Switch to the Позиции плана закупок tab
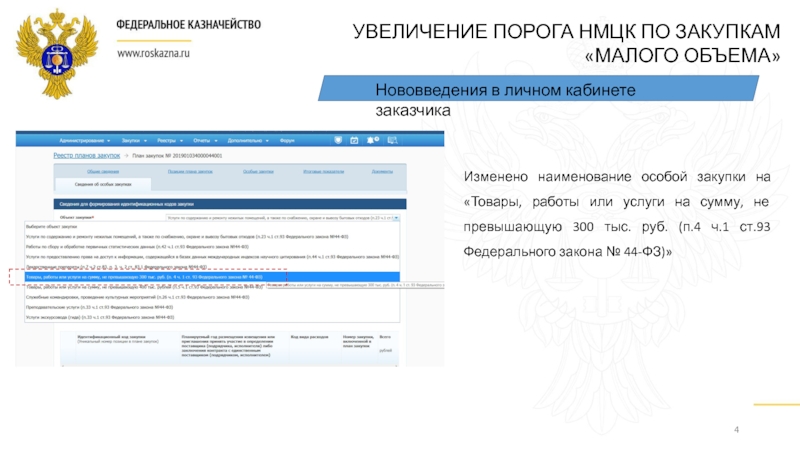 point(190,171)
